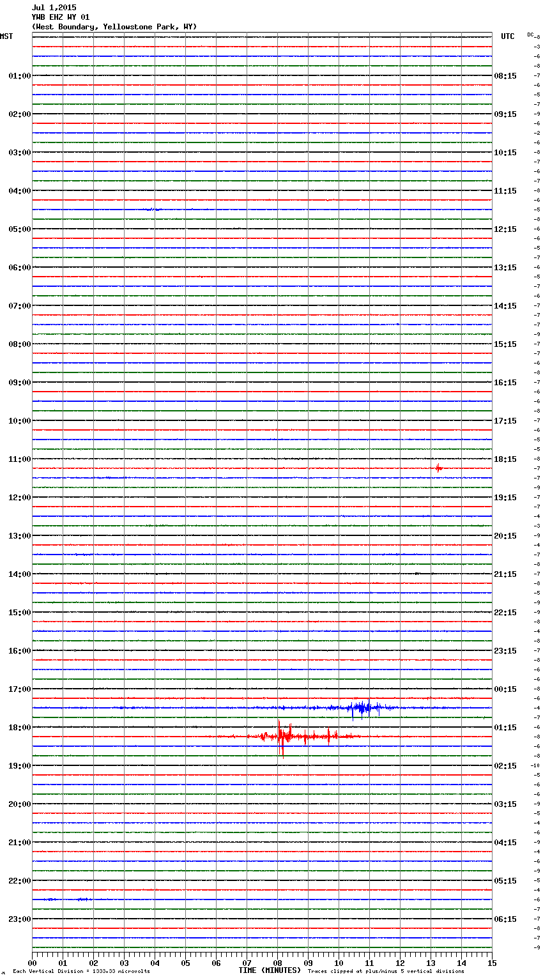Click the 05:00 MST time label
543x980 pixels.
tap(19, 229)
